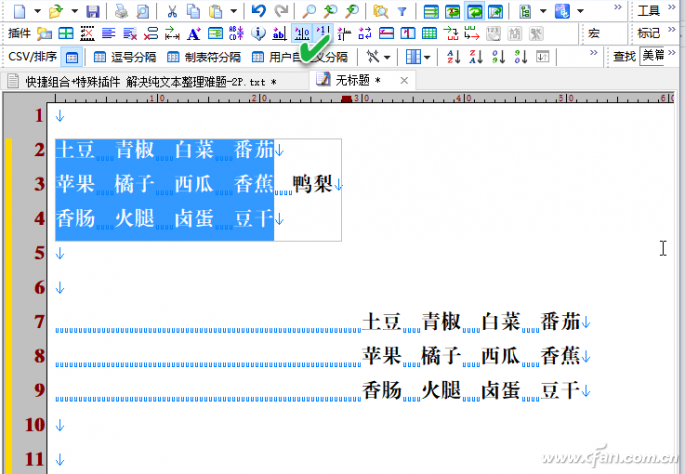Toggle Wrap by Window icon

tap(474, 11)
